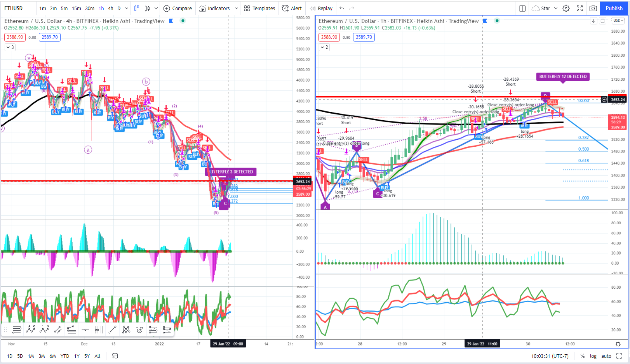630x364 pixels.
Task: Set date range to YTD
Action: (65, 356)
